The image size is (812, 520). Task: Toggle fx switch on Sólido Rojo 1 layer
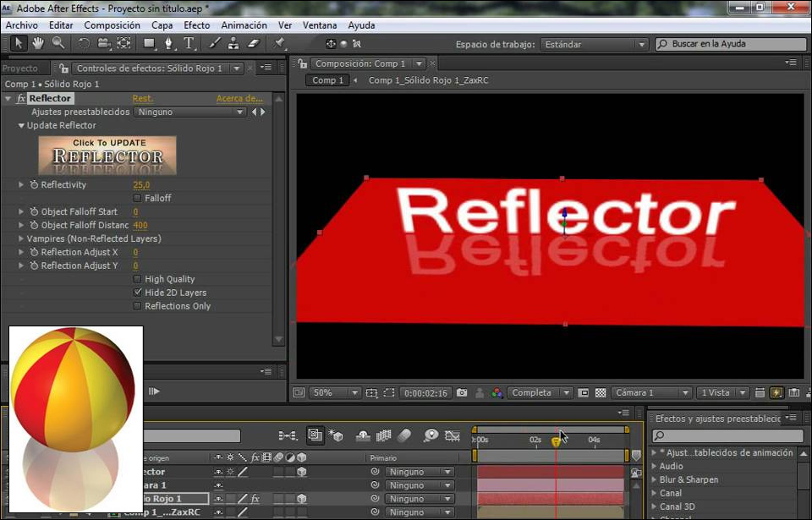pos(255,499)
